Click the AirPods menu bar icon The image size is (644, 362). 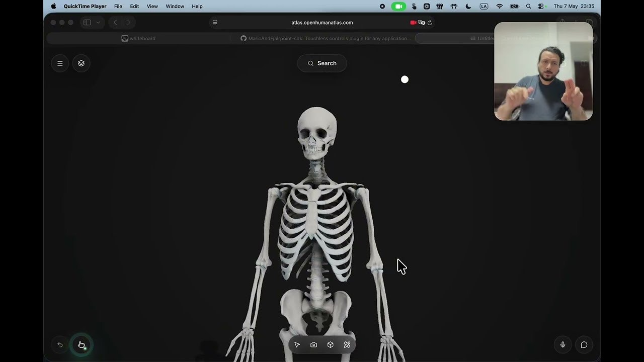(454, 7)
